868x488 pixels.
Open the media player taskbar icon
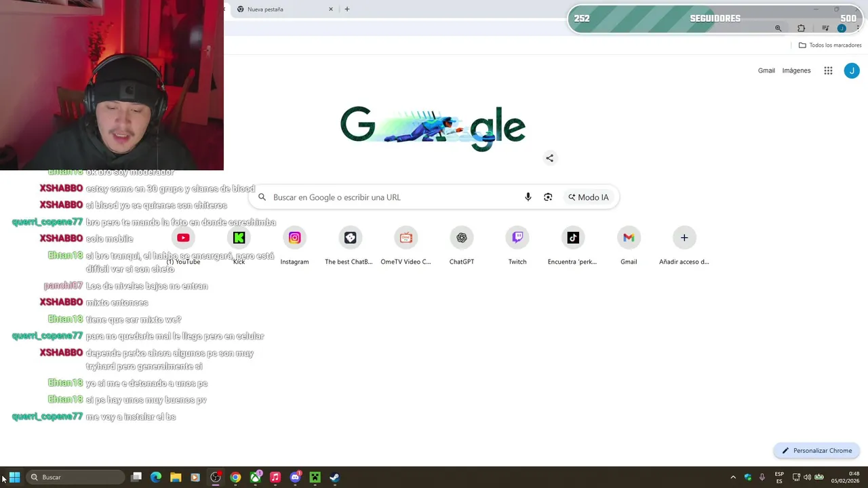[195, 477]
